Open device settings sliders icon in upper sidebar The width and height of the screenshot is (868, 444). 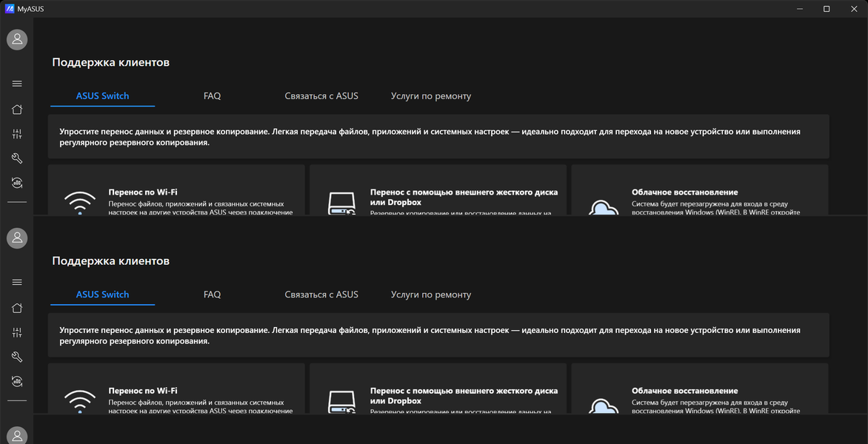coord(17,134)
